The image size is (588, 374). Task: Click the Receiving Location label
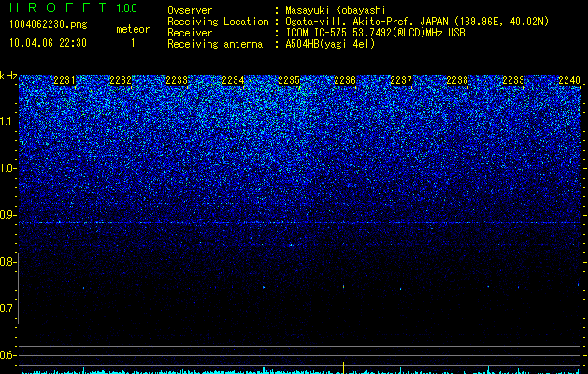218,22
